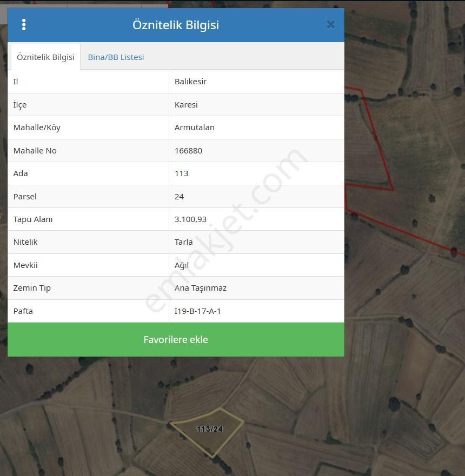Click the Zemin Tip label

[32, 288]
